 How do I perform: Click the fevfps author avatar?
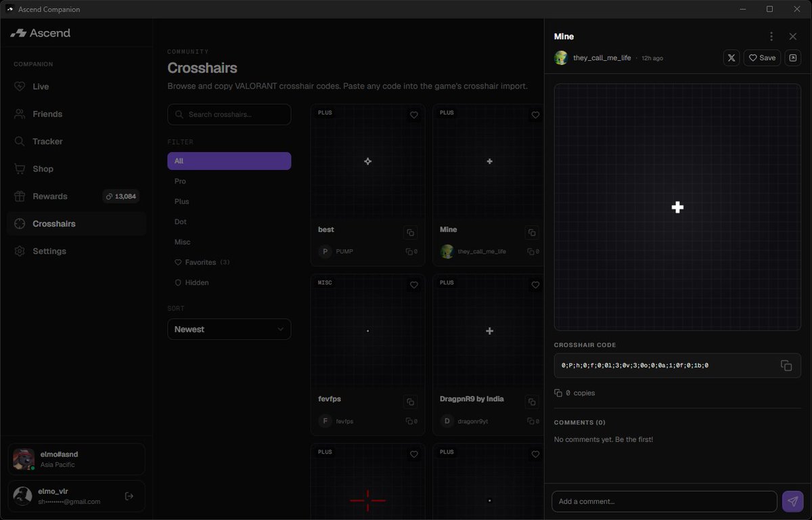[x=325, y=421]
